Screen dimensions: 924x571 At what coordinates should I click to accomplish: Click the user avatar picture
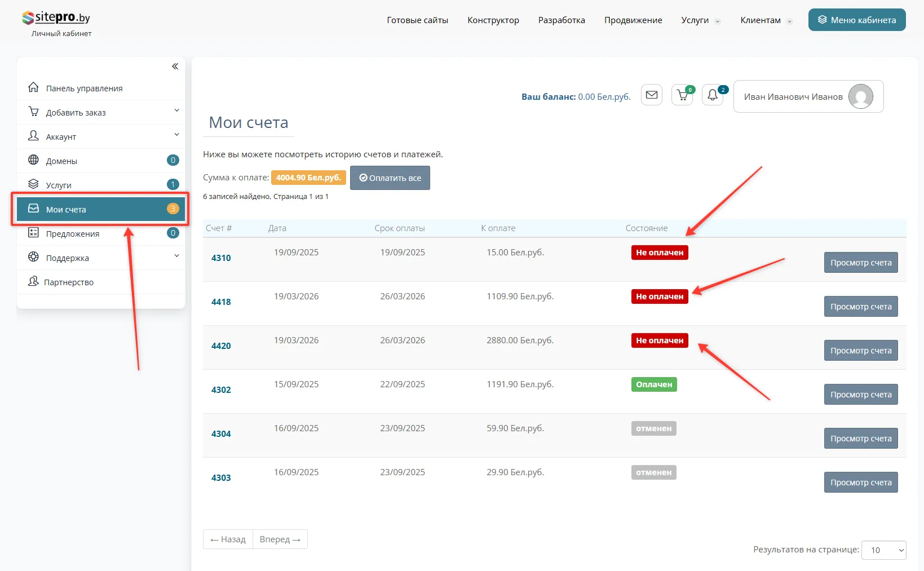860,96
